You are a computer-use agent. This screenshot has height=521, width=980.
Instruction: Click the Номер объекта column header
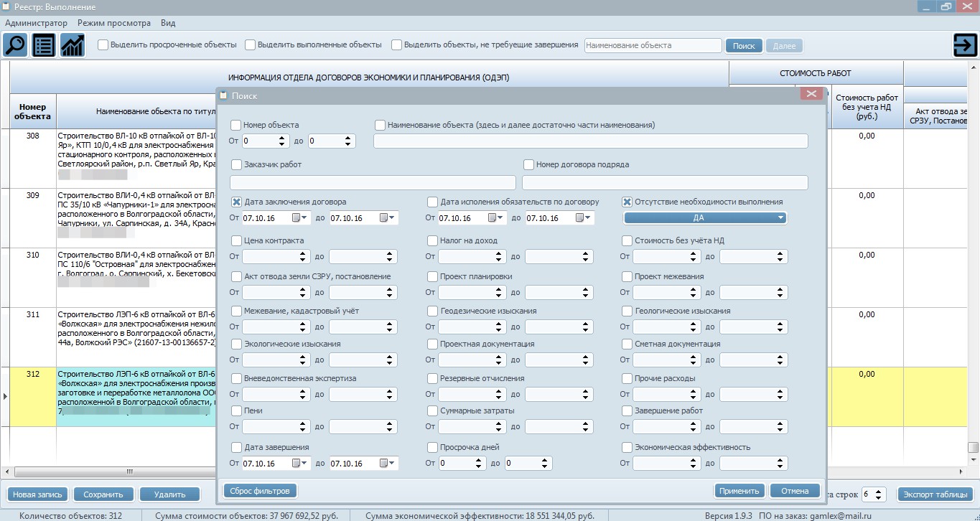pyautogui.click(x=33, y=111)
